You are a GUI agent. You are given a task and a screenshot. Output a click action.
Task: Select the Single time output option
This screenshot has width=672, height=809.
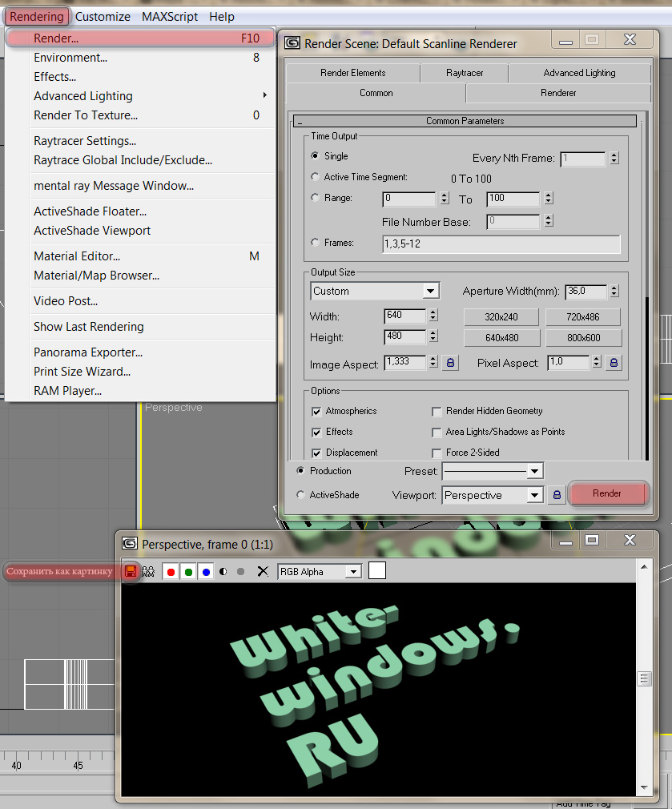[x=315, y=155]
